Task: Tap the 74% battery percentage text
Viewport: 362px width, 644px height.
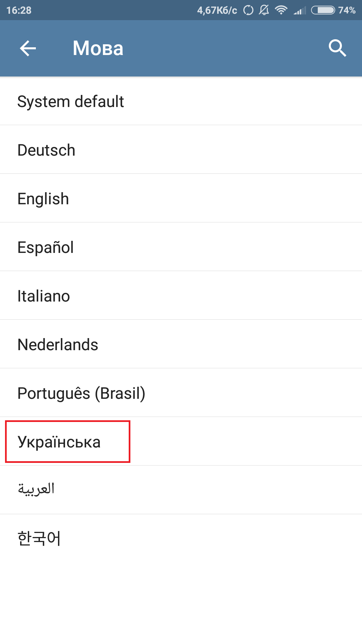Action: pos(347,10)
